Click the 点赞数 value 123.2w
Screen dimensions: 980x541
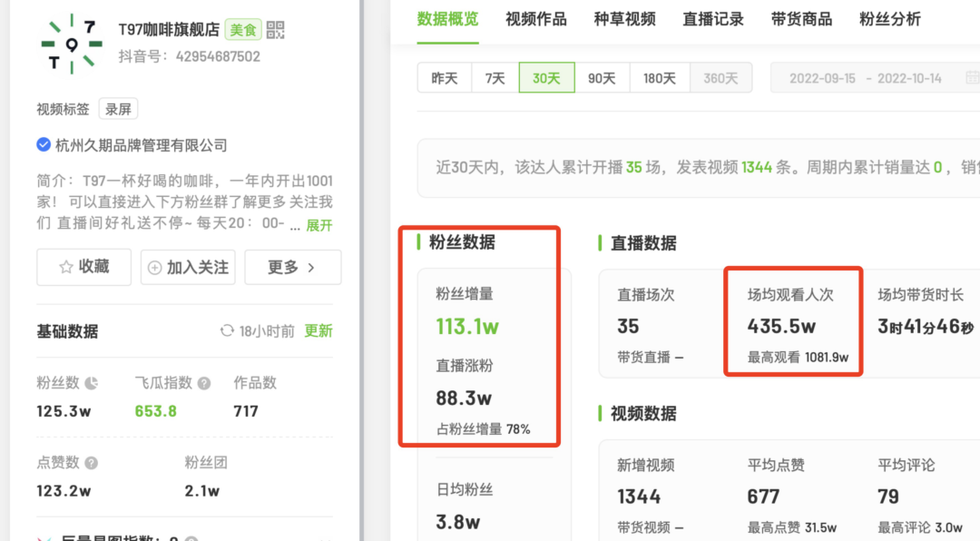64,491
